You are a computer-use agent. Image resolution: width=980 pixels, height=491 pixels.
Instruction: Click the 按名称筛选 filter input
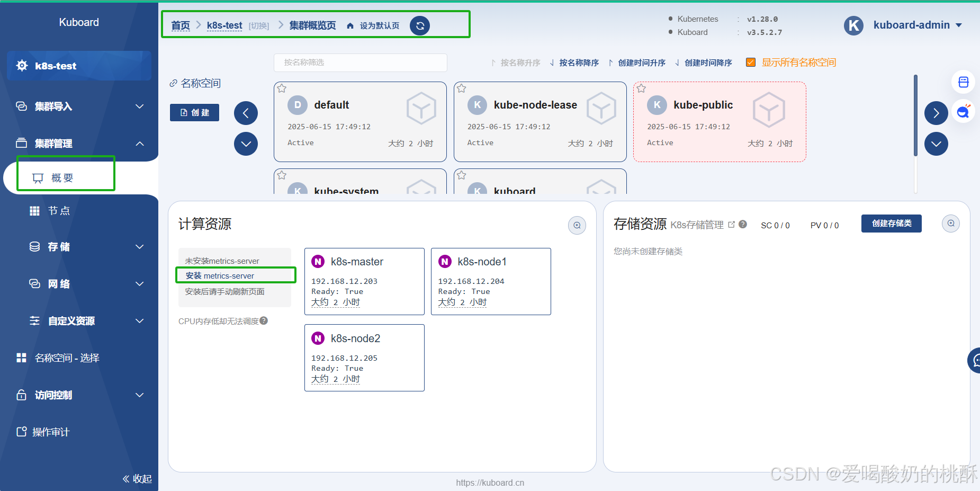pyautogui.click(x=361, y=63)
